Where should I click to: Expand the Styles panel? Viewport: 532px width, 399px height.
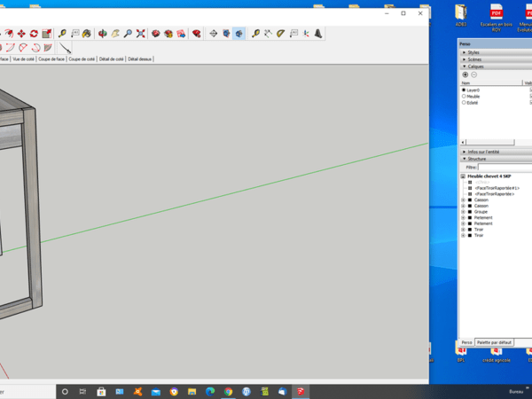(464, 52)
